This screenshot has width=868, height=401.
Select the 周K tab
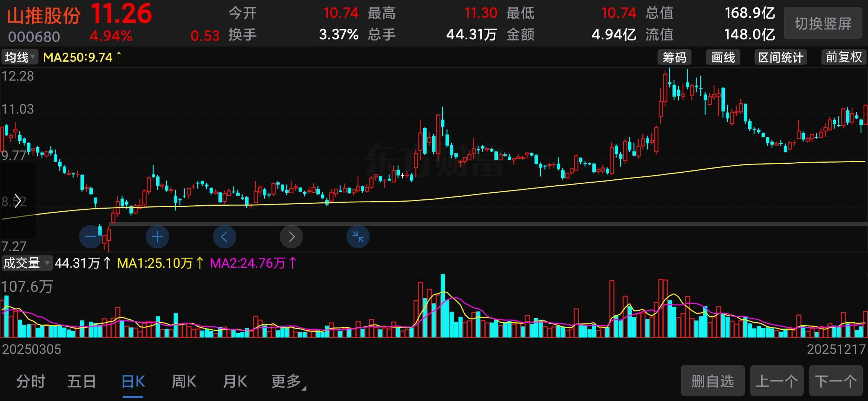click(184, 381)
